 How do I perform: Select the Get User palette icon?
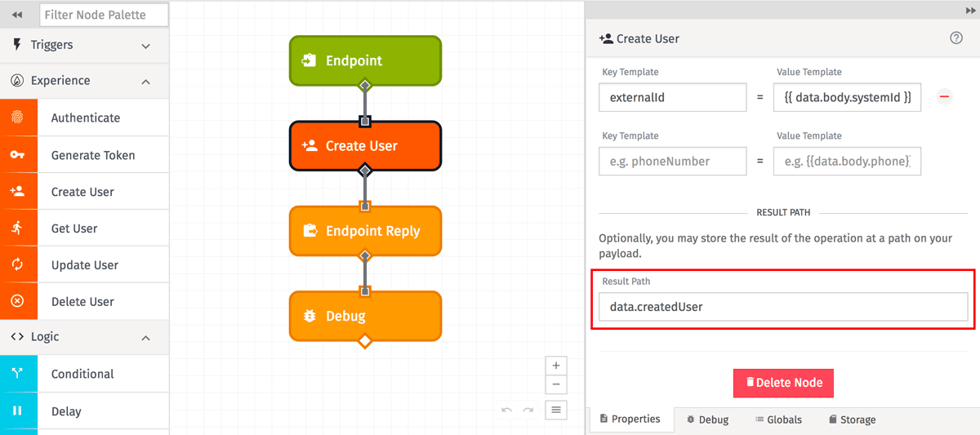tap(18, 229)
